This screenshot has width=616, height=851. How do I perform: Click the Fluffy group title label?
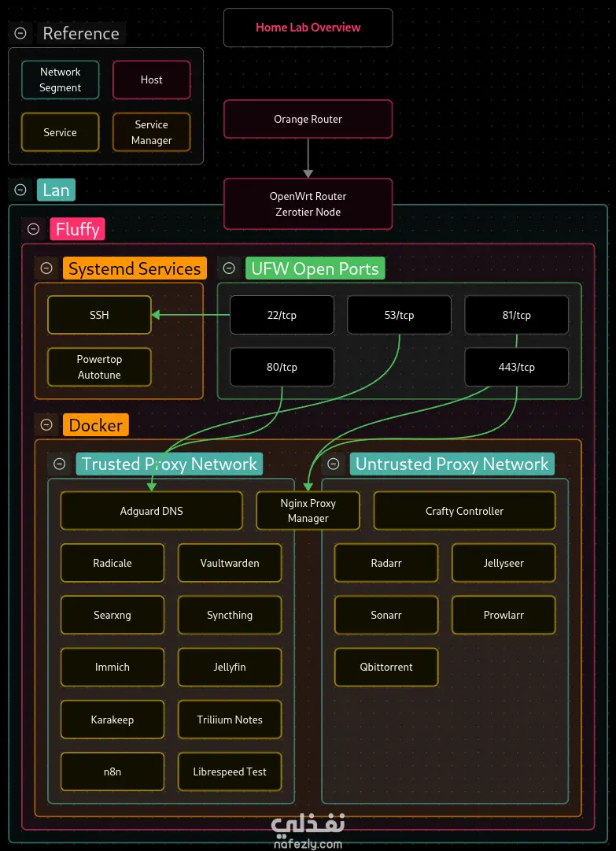(x=77, y=229)
